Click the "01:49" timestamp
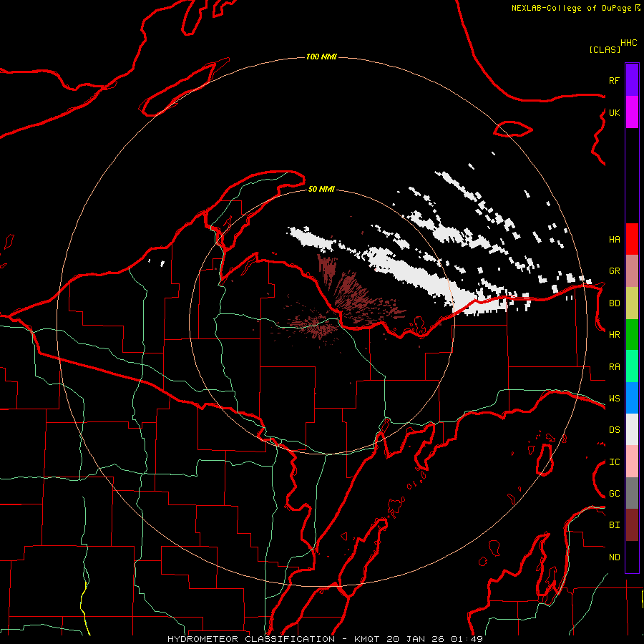644x644 pixels. [467, 639]
